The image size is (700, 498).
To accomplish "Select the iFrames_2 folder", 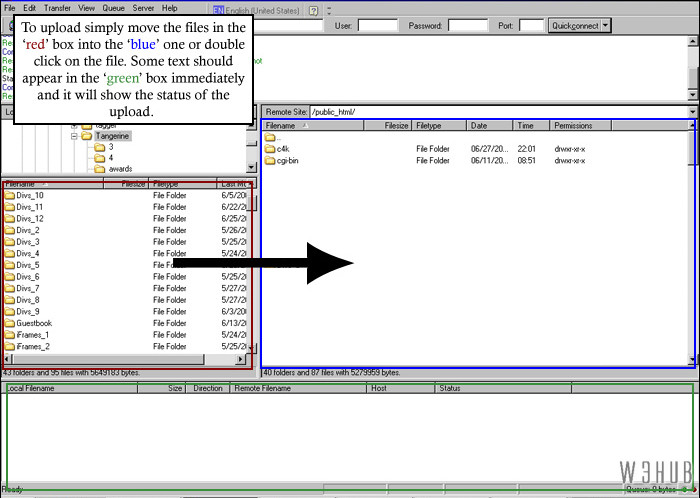I will pyautogui.click(x=33, y=346).
